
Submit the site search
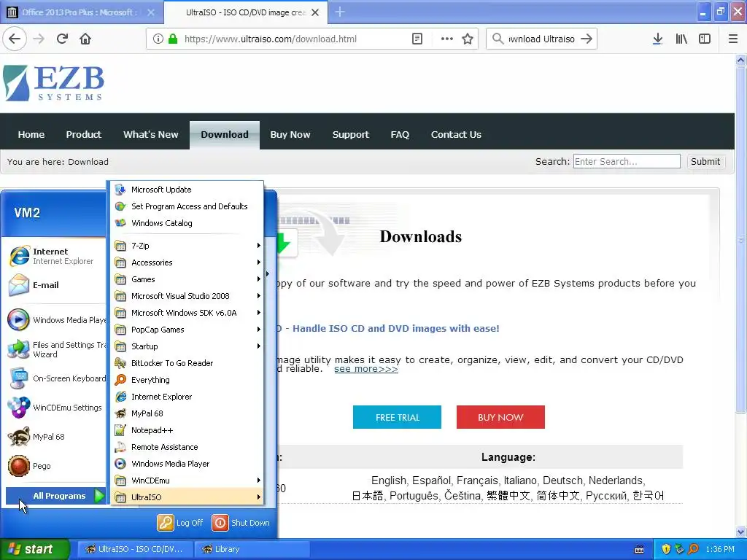705,161
